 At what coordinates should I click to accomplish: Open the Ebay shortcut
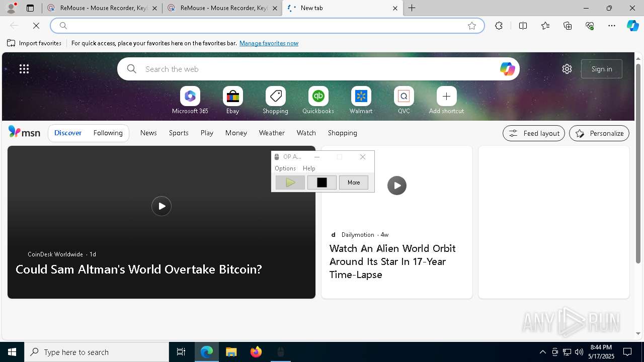click(233, 101)
